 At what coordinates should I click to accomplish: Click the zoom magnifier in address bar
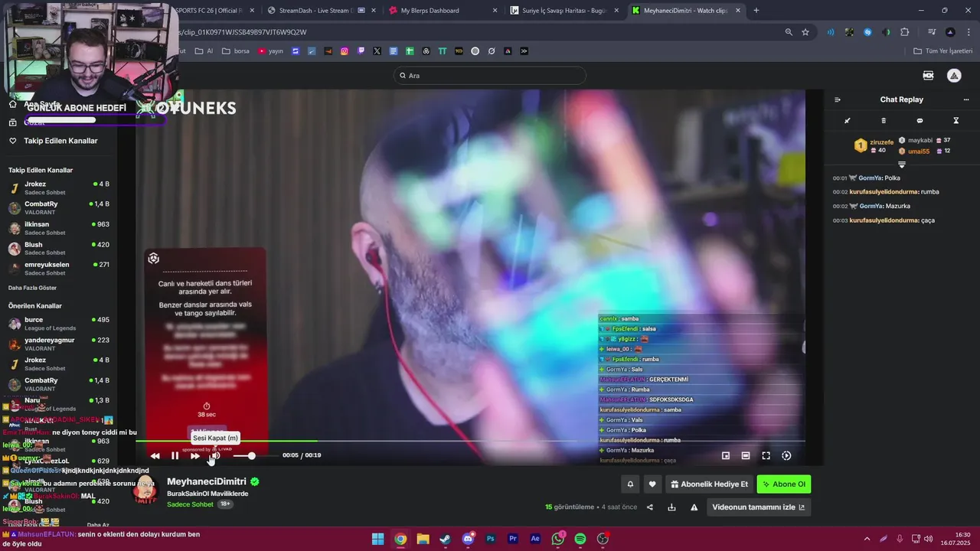pos(789,32)
